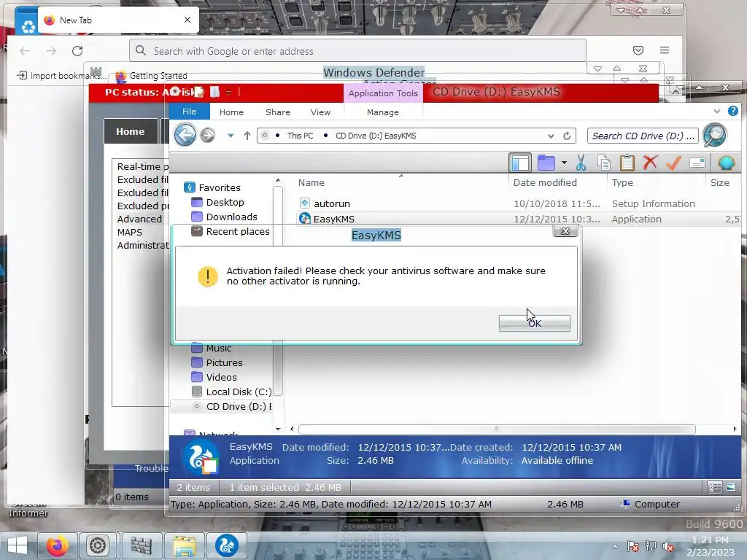Click the Explorer forward arrow button

point(207,135)
